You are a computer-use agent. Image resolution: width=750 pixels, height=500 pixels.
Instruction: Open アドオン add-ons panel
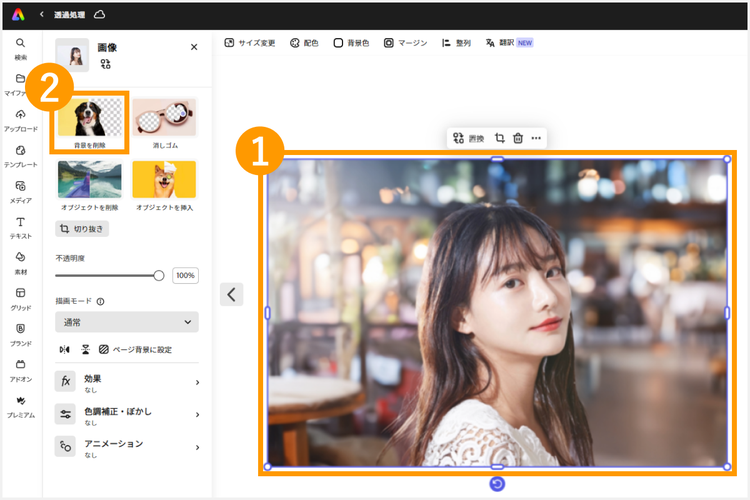[x=21, y=371]
